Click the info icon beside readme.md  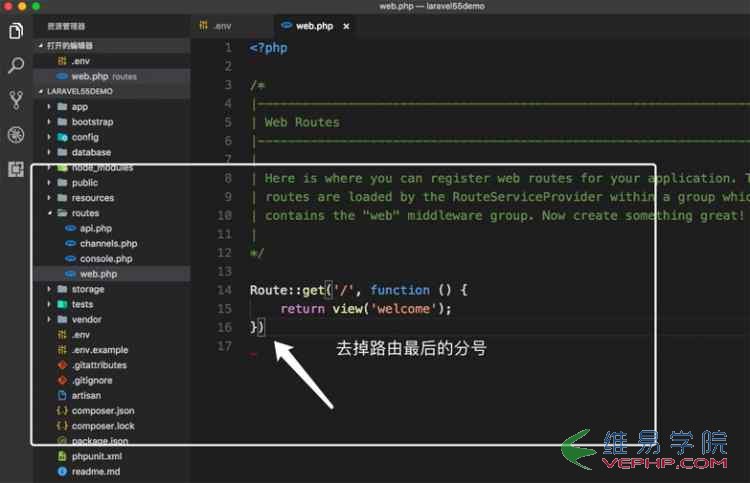tap(62, 472)
